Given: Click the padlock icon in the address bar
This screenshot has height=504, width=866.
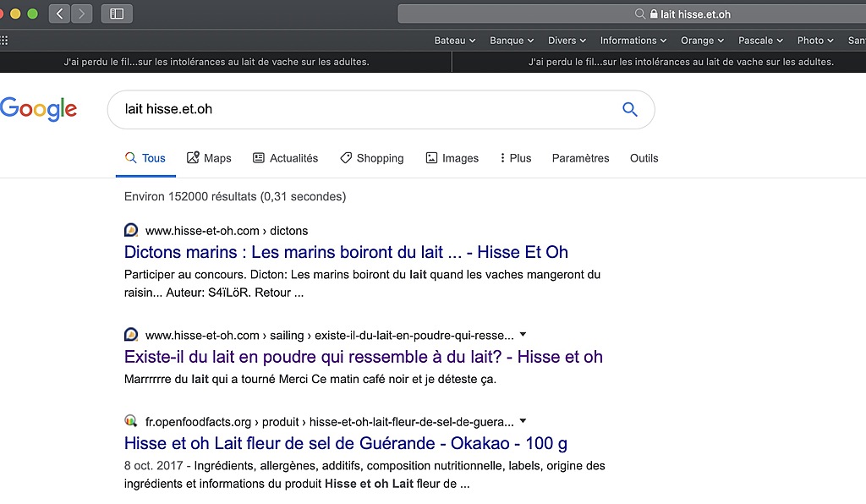Looking at the screenshot, I should [654, 14].
